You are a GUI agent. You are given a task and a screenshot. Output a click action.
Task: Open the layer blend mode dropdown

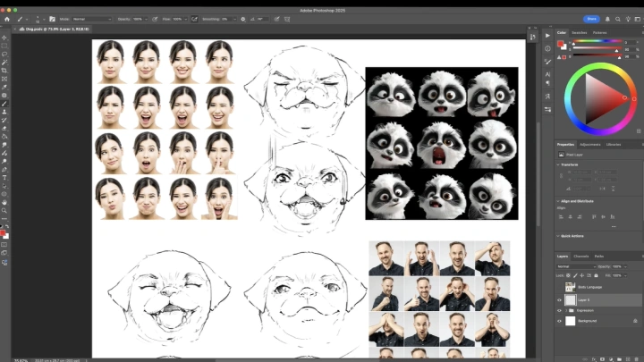coord(576,266)
